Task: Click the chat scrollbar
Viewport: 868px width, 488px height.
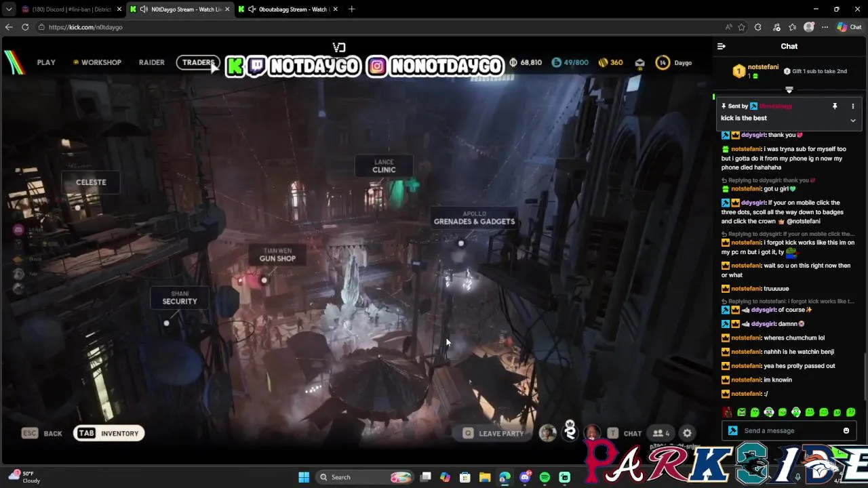Action: point(865,377)
